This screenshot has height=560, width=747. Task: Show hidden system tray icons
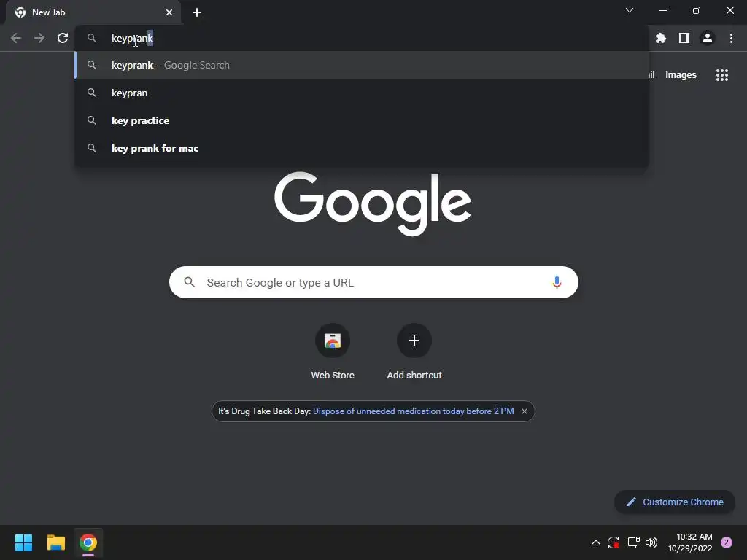point(595,542)
